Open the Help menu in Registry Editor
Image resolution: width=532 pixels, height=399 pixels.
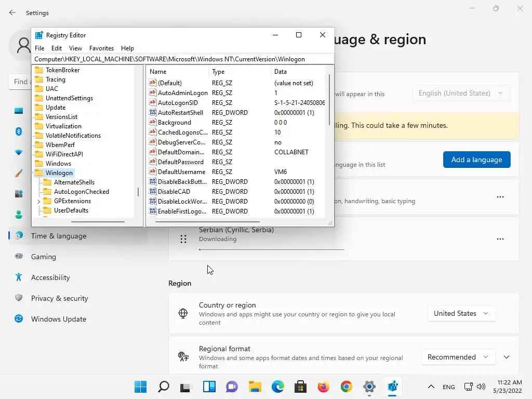[127, 48]
